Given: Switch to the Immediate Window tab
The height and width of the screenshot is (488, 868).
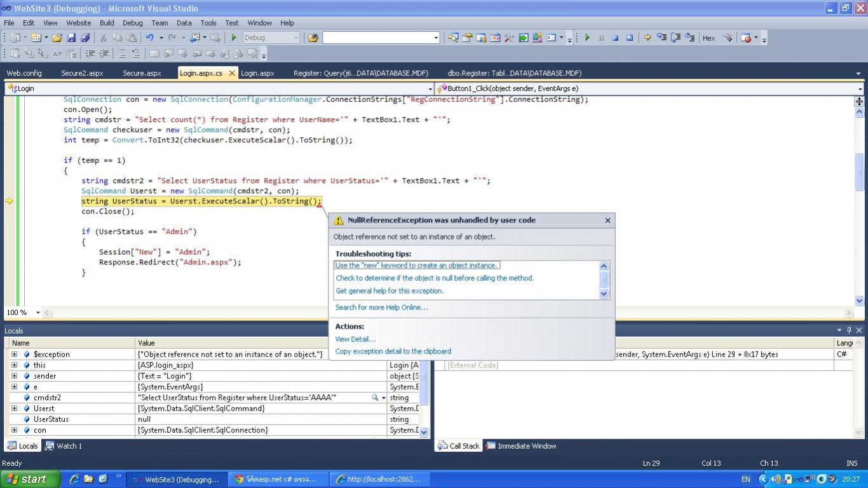Looking at the screenshot, I should pyautogui.click(x=521, y=446).
